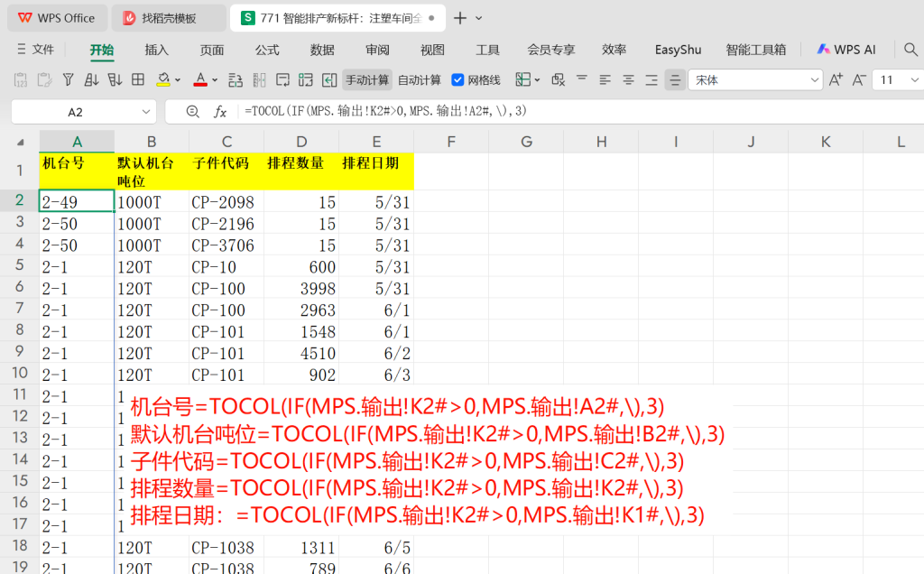Click the insert rows icon
Viewport: 924px width, 574px height.
click(236, 80)
